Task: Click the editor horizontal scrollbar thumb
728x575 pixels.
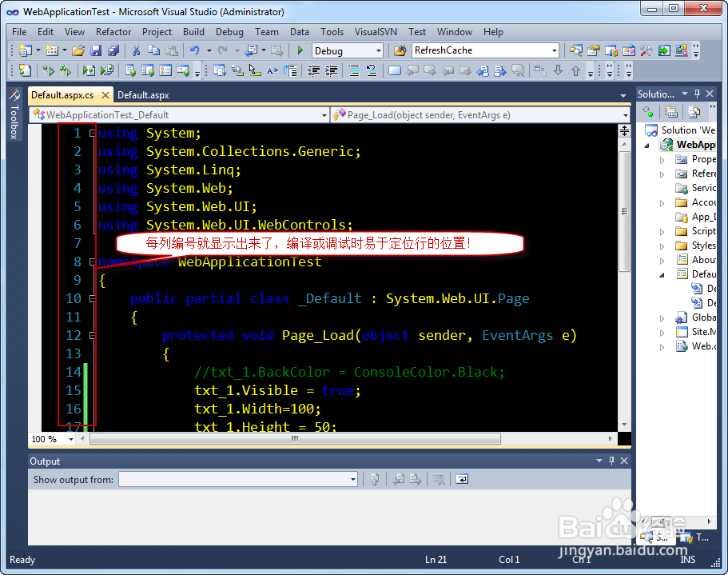Action: [x=296, y=438]
